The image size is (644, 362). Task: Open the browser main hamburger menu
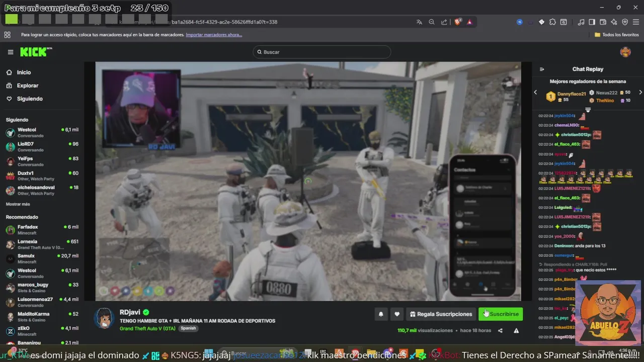click(636, 22)
